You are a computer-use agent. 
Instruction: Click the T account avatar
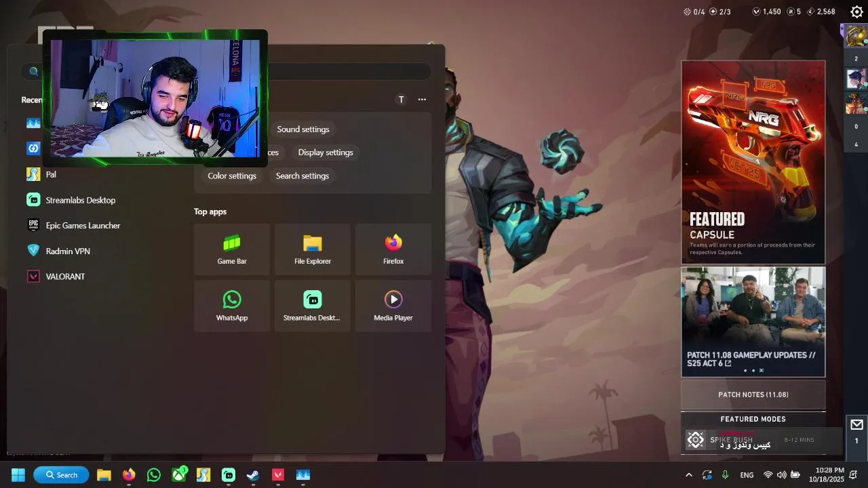[401, 100]
